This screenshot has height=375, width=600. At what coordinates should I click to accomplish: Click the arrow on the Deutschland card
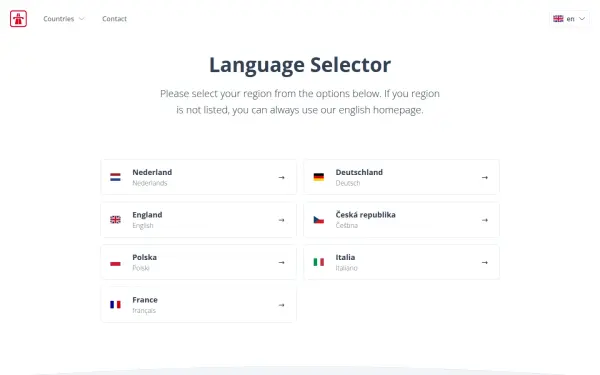point(485,178)
